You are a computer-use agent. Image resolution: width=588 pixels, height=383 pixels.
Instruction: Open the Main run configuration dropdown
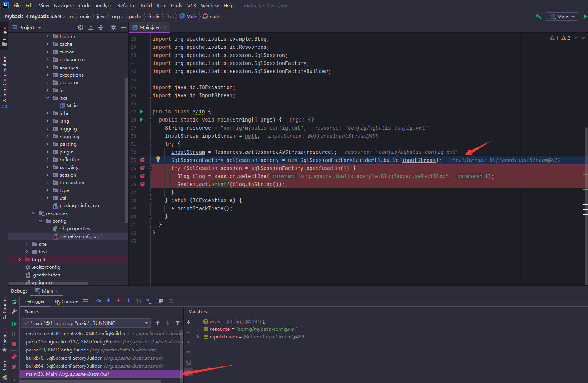pyautogui.click(x=562, y=17)
